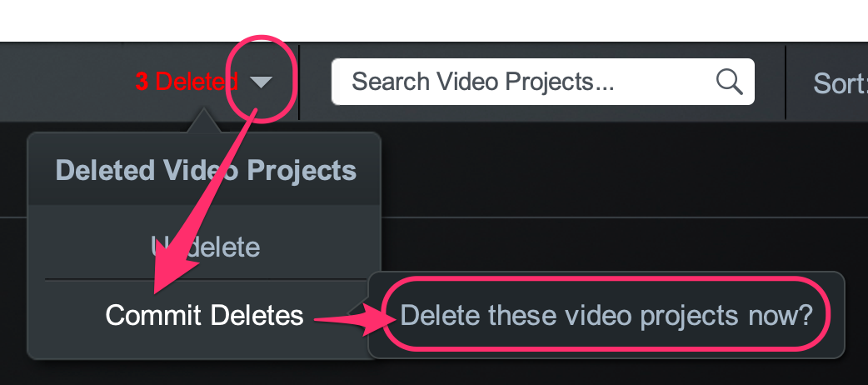The width and height of the screenshot is (868, 385).
Task: Click the Deleted Video Projects header
Action: (205, 171)
